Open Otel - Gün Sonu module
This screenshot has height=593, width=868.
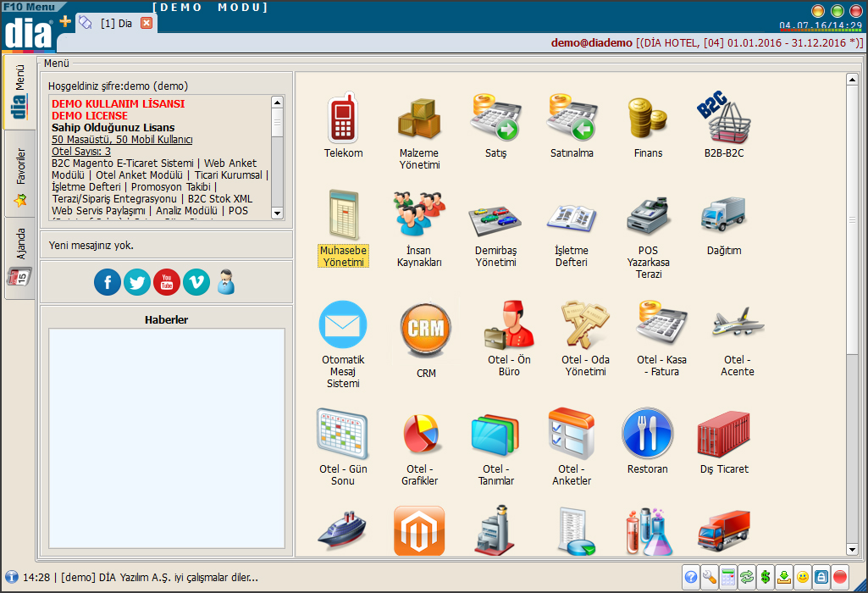coord(343,447)
